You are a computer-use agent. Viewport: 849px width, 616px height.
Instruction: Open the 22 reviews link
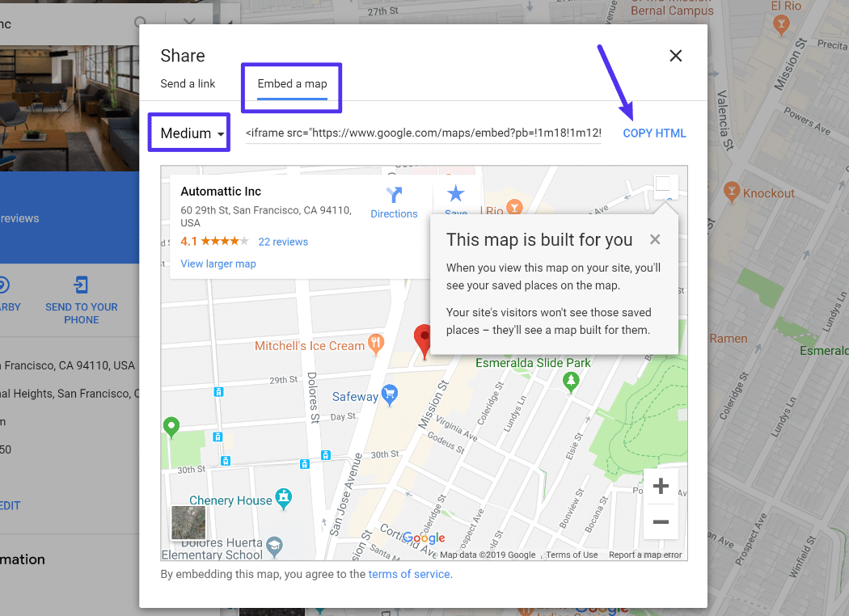282,241
